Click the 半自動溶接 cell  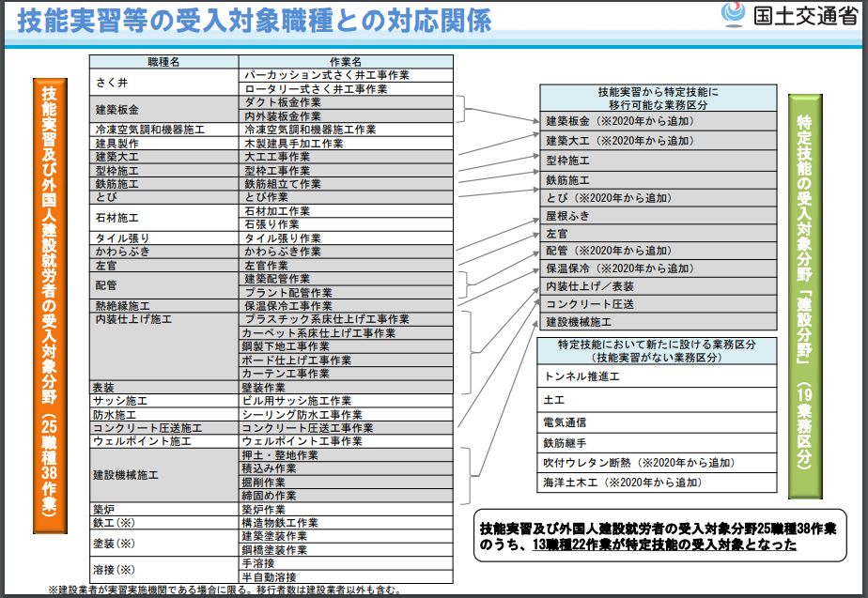pyautogui.click(x=346, y=577)
